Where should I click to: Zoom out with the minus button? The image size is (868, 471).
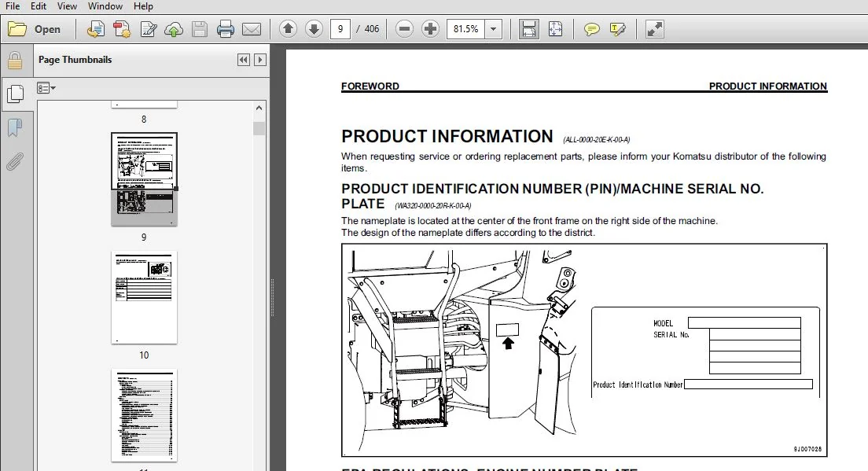point(405,29)
